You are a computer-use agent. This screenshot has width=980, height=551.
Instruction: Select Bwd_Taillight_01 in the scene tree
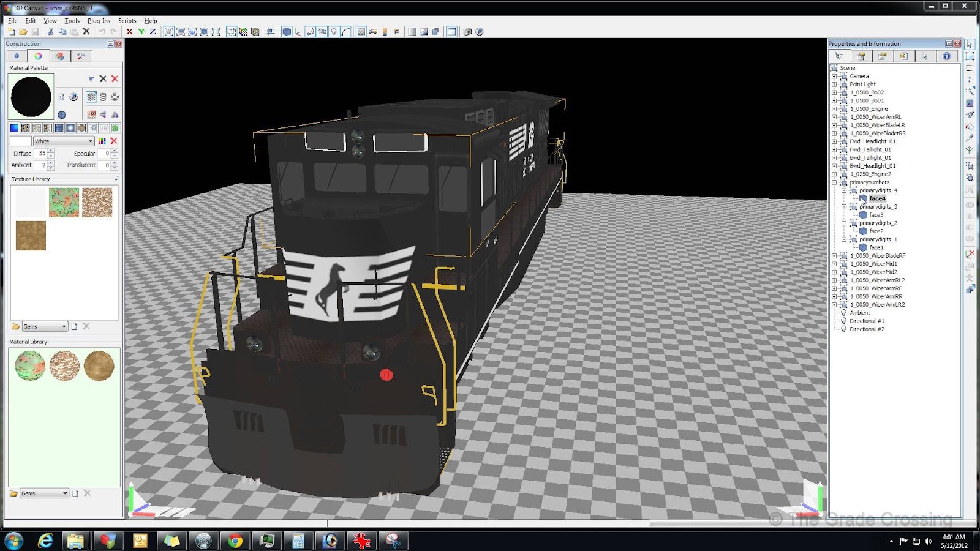tap(870, 158)
